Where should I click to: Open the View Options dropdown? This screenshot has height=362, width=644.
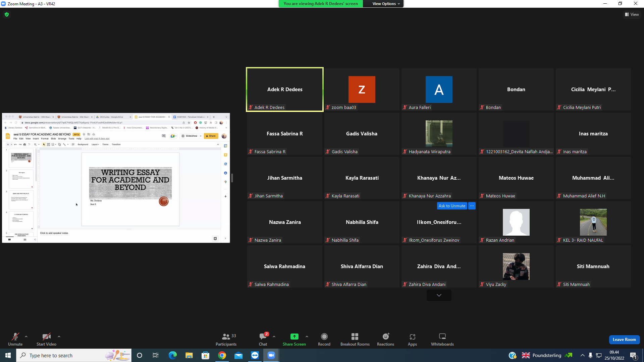pyautogui.click(x=386, y=4)
